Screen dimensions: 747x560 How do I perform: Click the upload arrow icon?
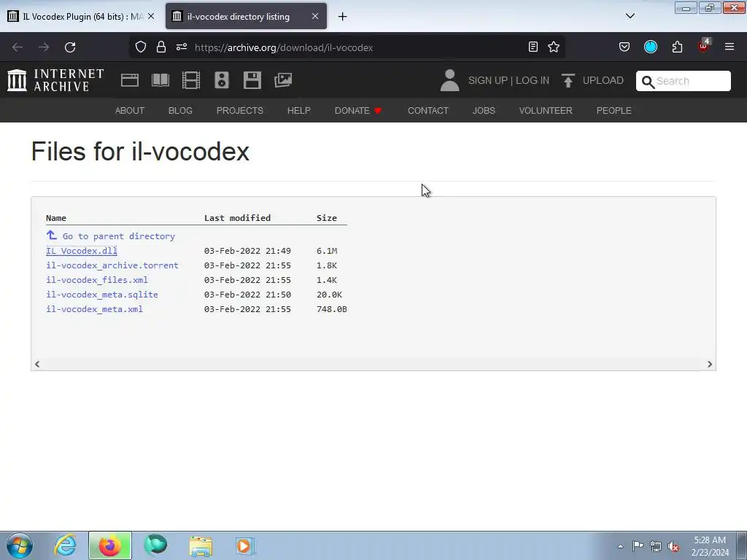568,80
